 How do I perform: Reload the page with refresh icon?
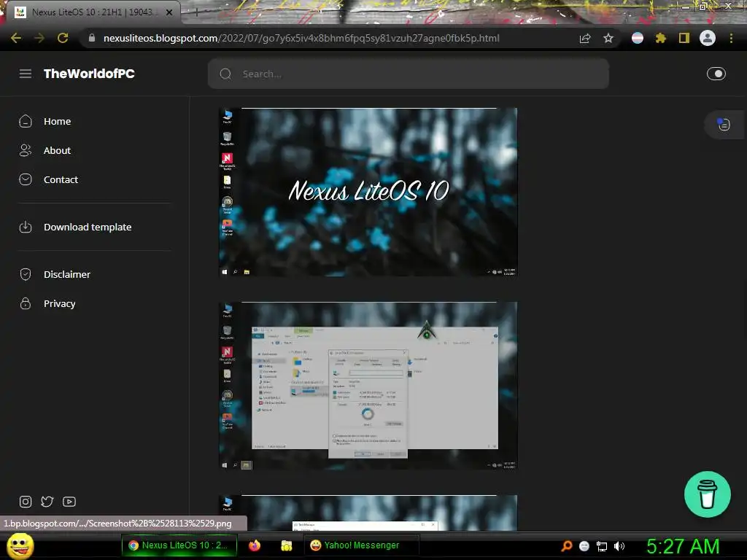point(63,38)
